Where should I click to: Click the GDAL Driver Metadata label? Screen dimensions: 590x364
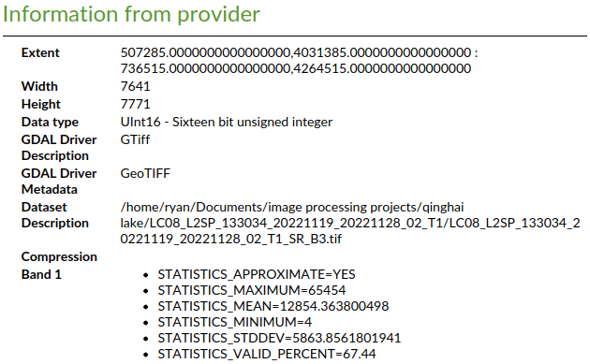pos(59,182)
